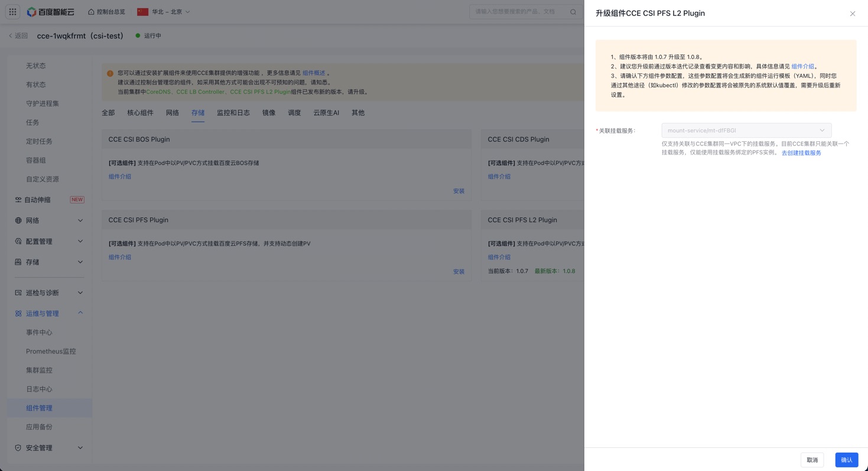Open 组件介绍 link in upgrade notice

pos(803,67)
